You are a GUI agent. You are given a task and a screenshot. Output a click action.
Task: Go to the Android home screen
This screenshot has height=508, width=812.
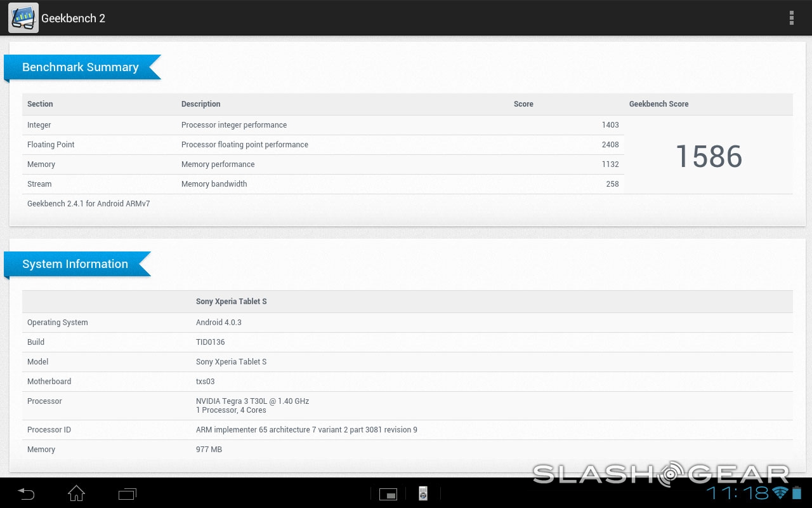(76, 493)
